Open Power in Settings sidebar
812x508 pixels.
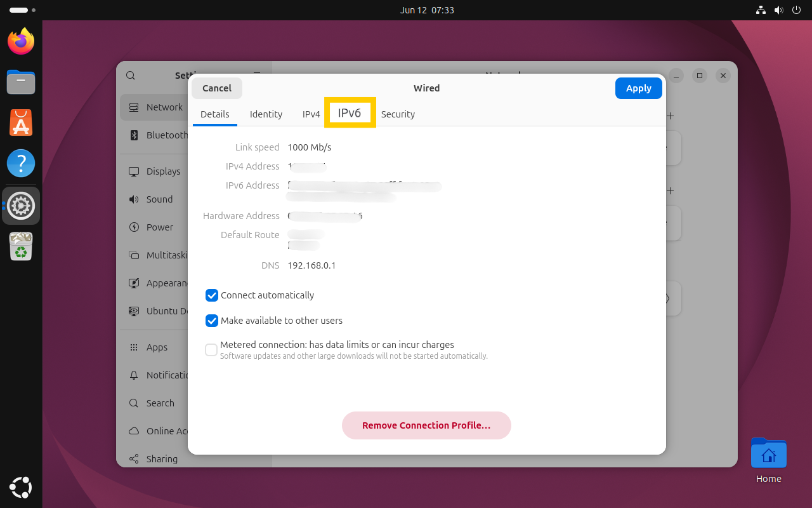tap(154, 227)
